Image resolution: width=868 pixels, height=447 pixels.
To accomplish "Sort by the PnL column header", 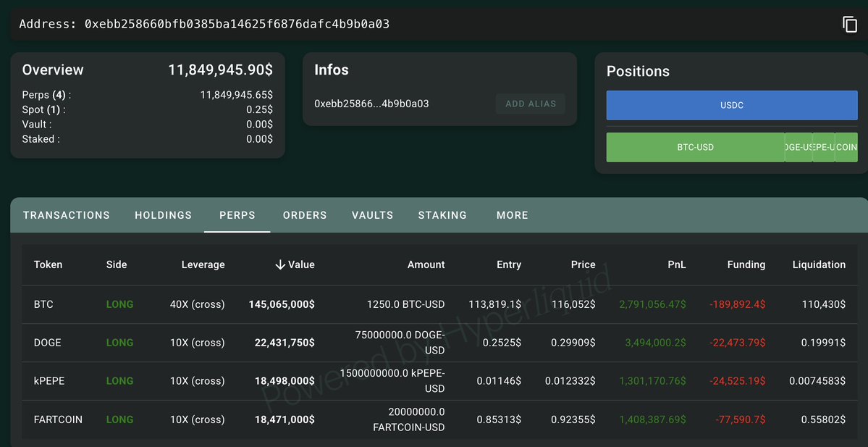I will [x=676, y=264].
